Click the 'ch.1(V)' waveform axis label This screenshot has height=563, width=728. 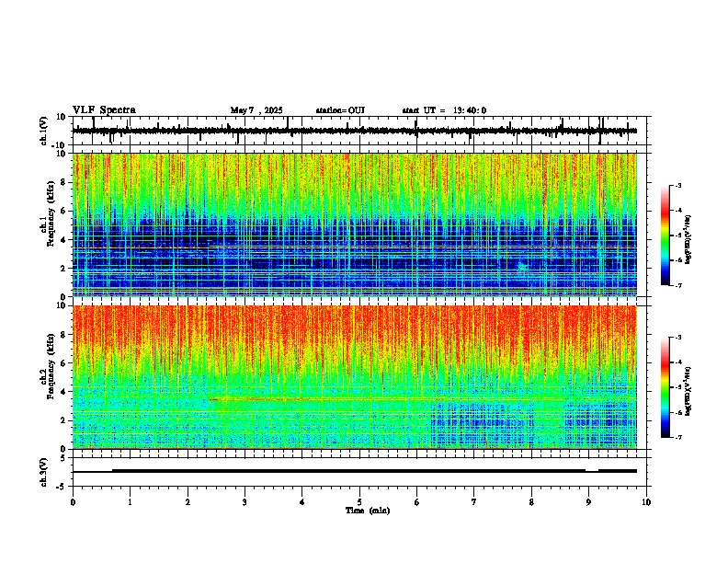click(44, 131)
